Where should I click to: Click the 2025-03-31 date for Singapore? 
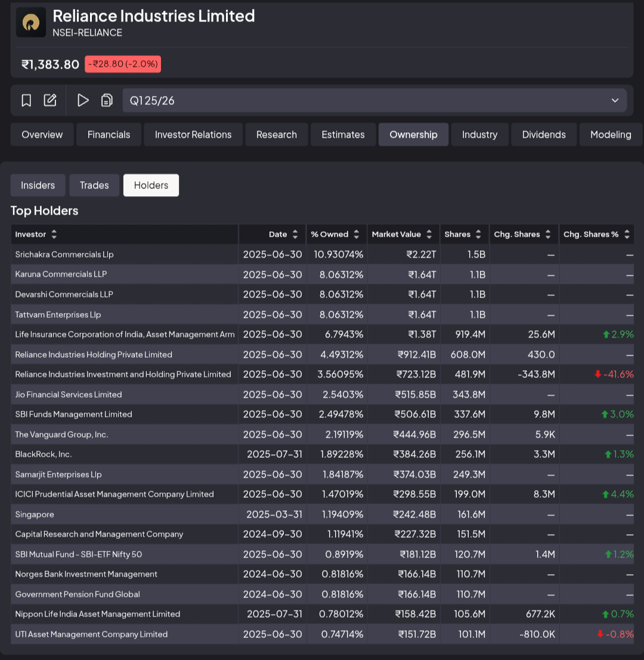click(x=274, y=515)
